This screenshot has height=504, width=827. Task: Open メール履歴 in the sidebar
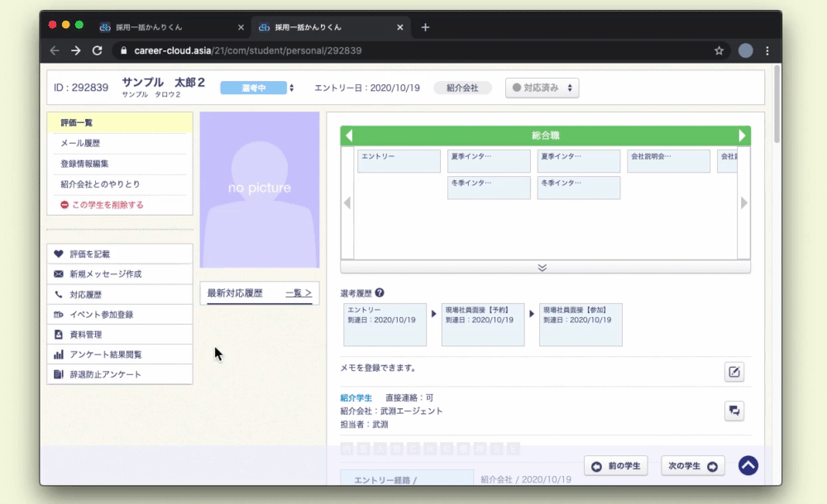click(x=80, y=144)
